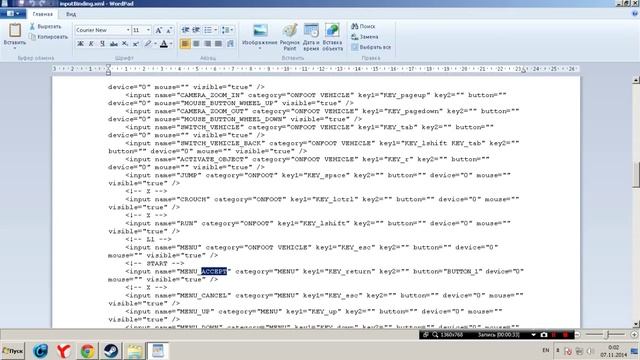
Task: Click the EN language indicator
Action: pyautogui.click(x=546, y=350)
